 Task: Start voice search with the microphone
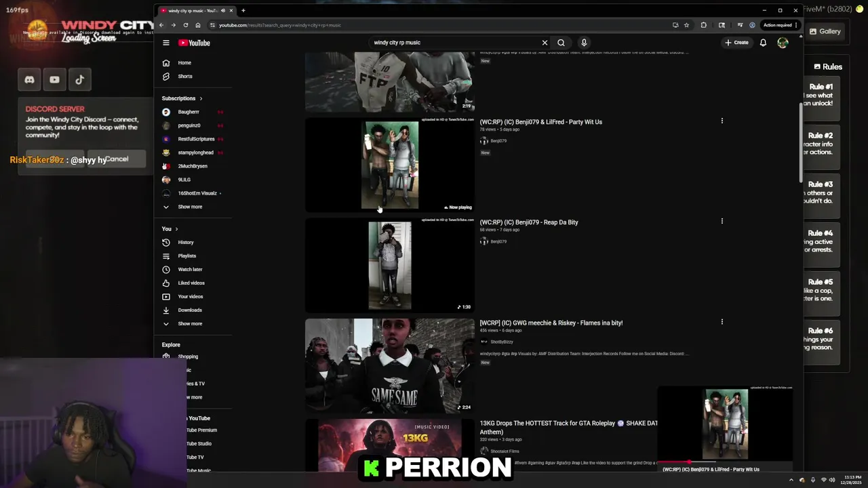pos(584,43)
